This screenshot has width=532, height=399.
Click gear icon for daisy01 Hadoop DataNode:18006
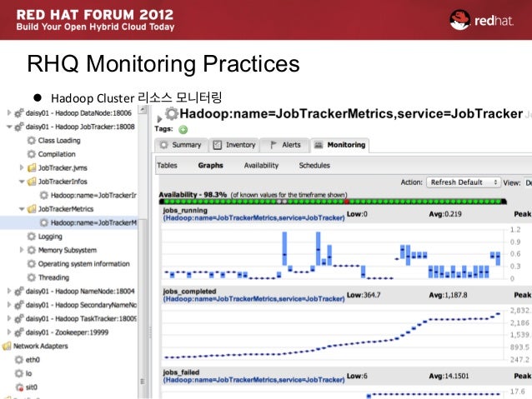point(19,113)
